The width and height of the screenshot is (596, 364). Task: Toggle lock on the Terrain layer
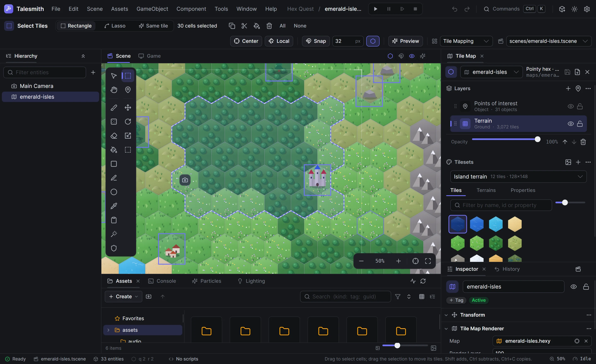[x=580, y=124]
